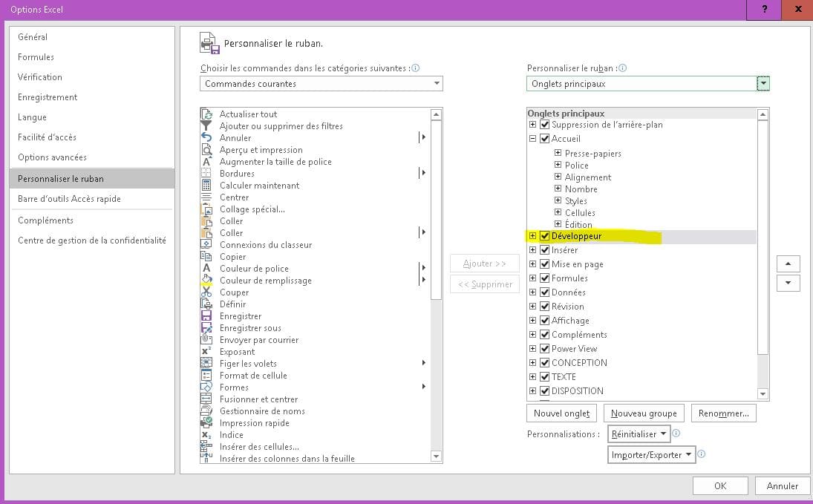Image resolution: width=813 pixels, height=504 pixels.
Task: Click the Enregistrer floppy disk icon
Action: point(206,316)
